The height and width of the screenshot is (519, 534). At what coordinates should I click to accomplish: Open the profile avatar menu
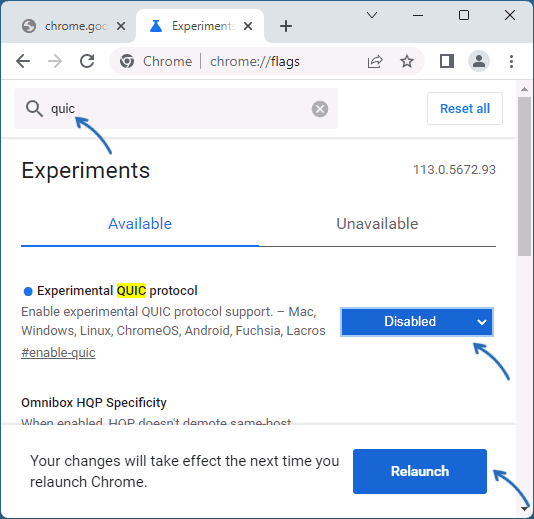point(479,62)
